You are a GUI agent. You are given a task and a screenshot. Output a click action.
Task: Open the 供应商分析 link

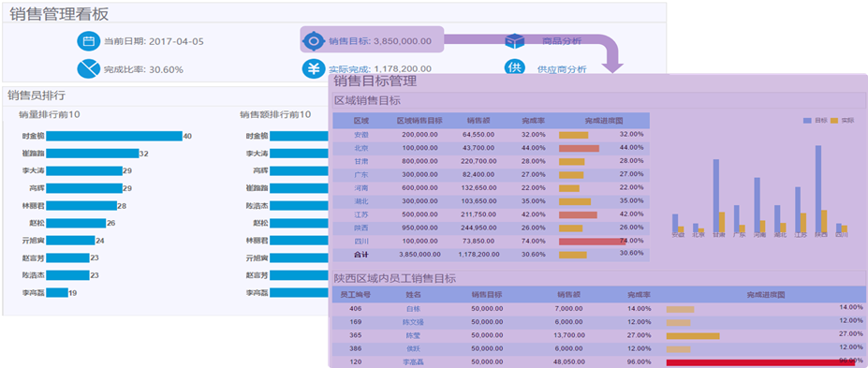[x=562, y=69]
